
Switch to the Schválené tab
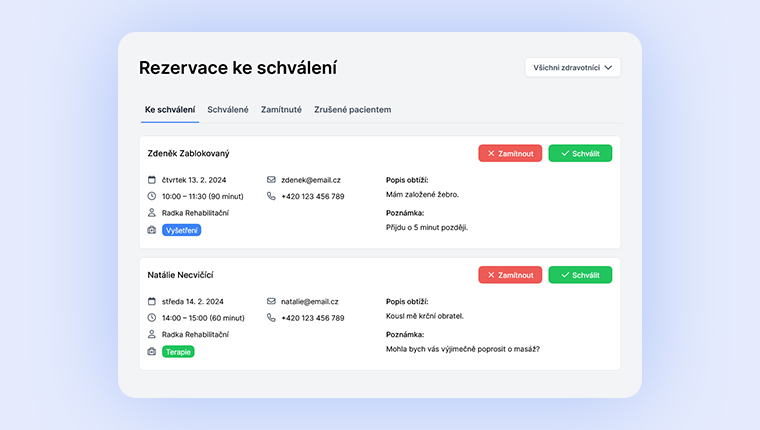[x=228, y=109]
